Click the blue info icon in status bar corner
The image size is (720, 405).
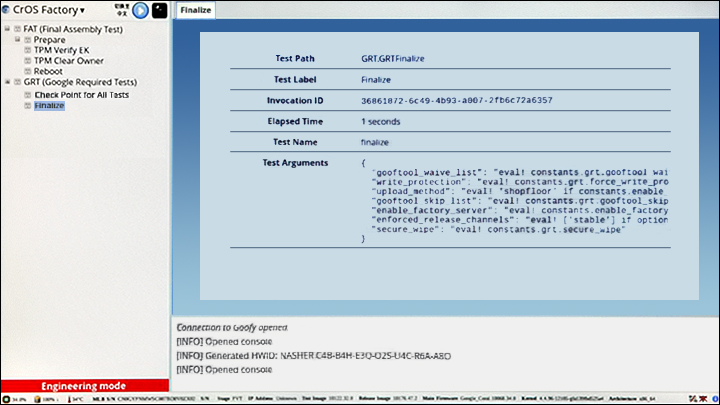click(x=715, y=399)
